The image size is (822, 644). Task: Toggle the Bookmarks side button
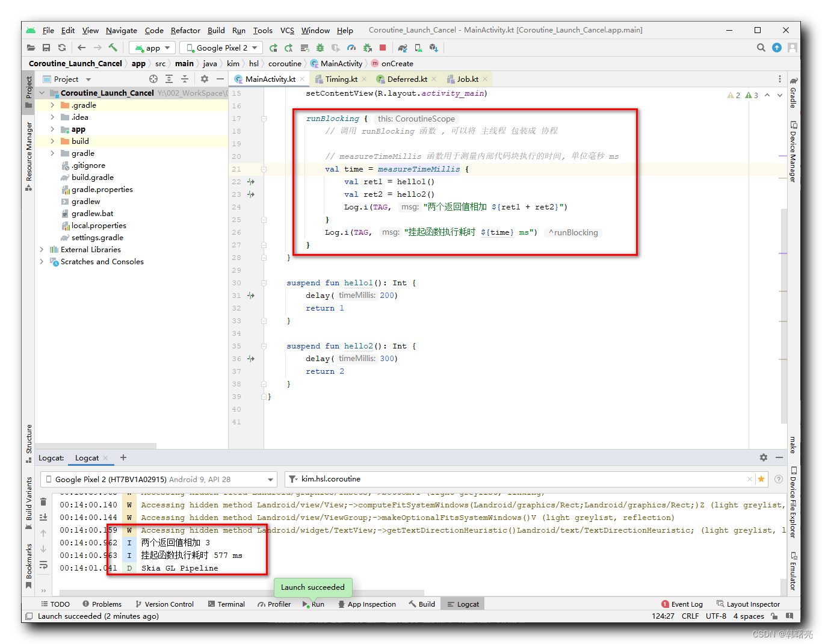pyautogui.click(x=28, y=566)
